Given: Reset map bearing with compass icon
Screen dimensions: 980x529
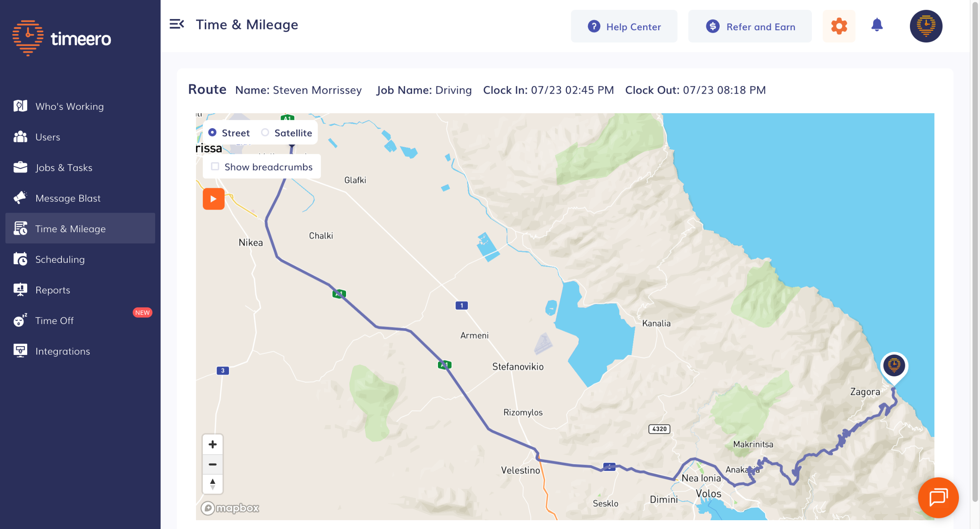Looking at the screenshot, I should coord(212,484).
